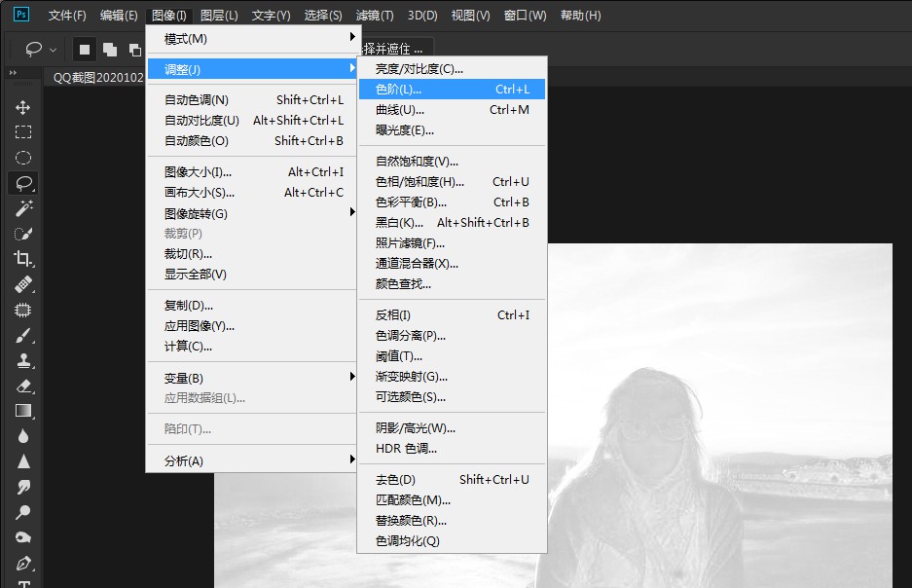Select the Move tool
The image size is (912, 588).
[22, 107]
